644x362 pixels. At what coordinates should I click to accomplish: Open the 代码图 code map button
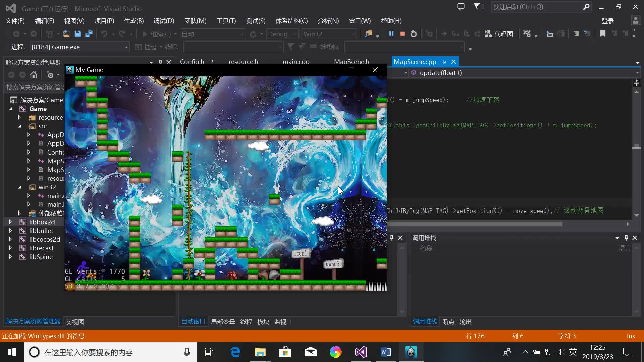pyautogui.click(x=499, y=34)
